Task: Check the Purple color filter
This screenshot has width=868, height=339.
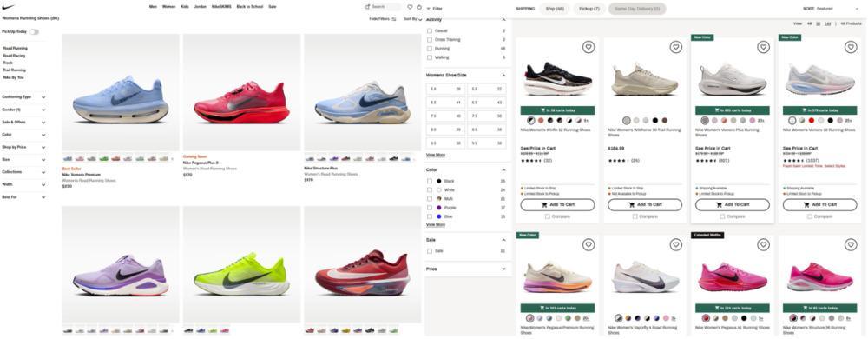Action: 430,208
